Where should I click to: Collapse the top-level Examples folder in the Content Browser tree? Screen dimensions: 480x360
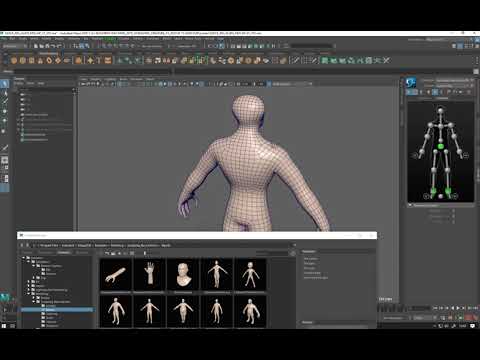(x=24, y=258)
